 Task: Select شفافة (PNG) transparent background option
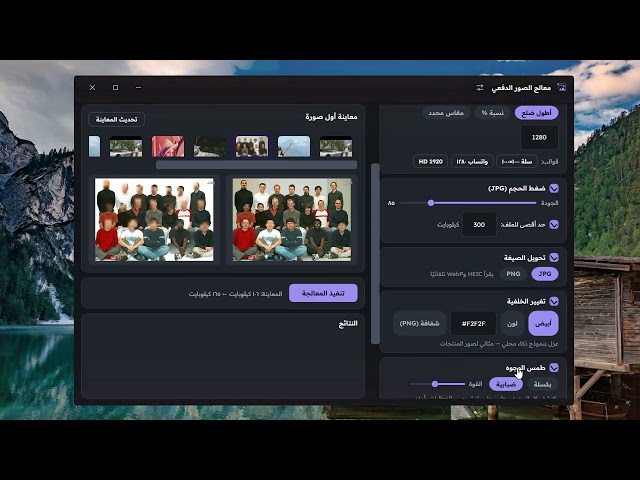pyautogui.click(x=419, y=323)
